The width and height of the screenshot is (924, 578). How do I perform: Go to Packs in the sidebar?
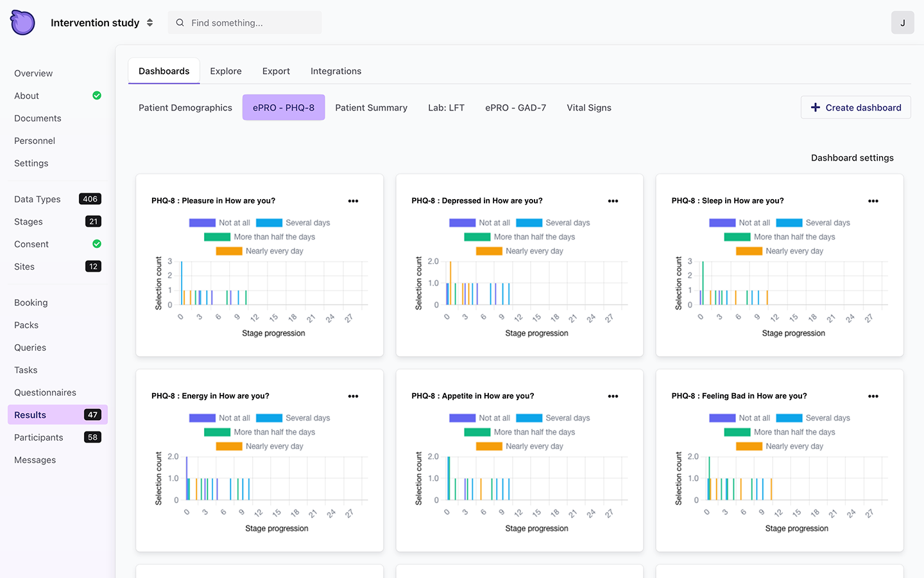[x=26, y=325]
